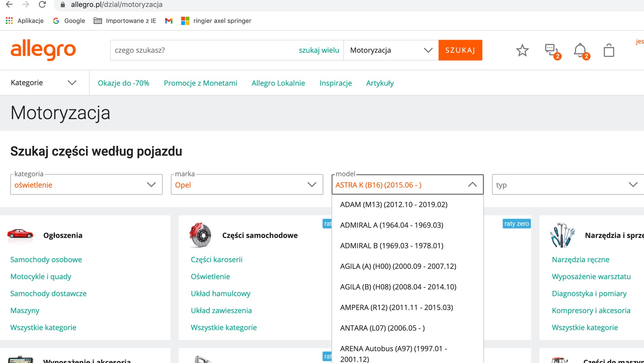
Task: Open the marka dropdown showing Opel
Action: (x=247, y=185)
